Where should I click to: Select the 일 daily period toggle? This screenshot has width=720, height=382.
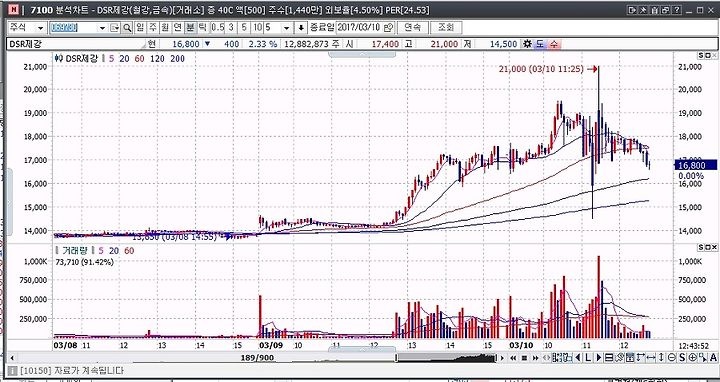(140, 28)
